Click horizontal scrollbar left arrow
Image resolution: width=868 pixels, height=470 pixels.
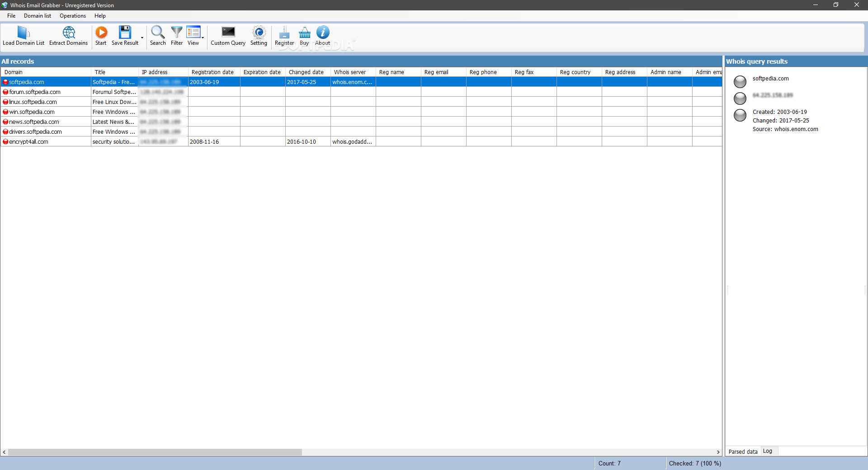tap(4, 452)
